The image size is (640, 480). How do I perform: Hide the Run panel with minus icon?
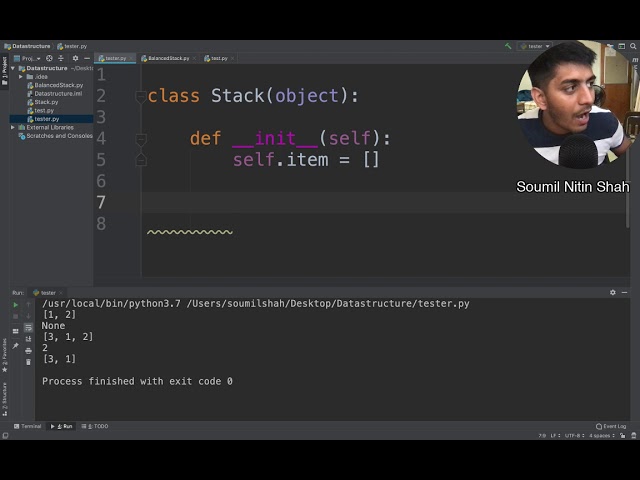point(624,293)
